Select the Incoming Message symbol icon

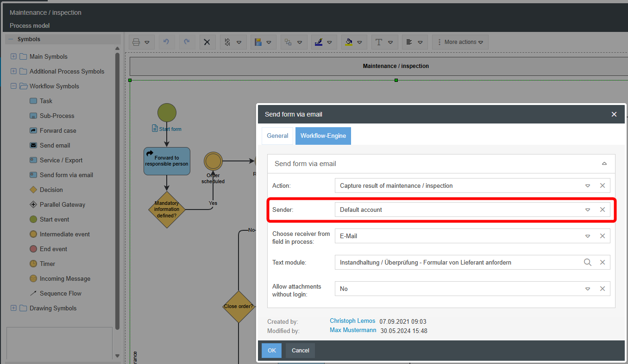click(x=33, y=278)
